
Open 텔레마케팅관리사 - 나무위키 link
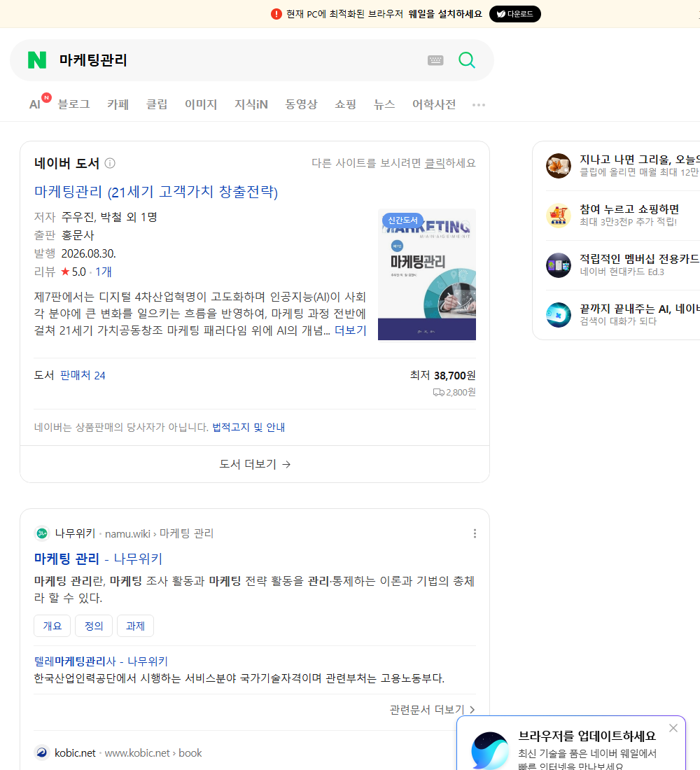(101, 661)
